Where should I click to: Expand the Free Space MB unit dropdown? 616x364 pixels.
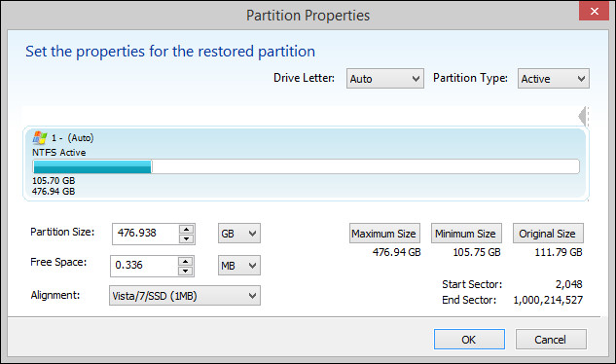[238, 266]
